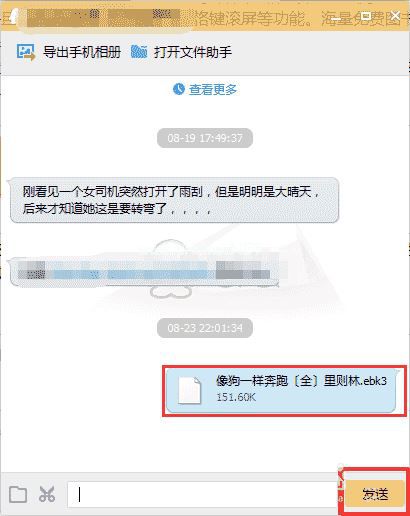
Task: Click the 151.60K file size text
Action: point(236,397)
